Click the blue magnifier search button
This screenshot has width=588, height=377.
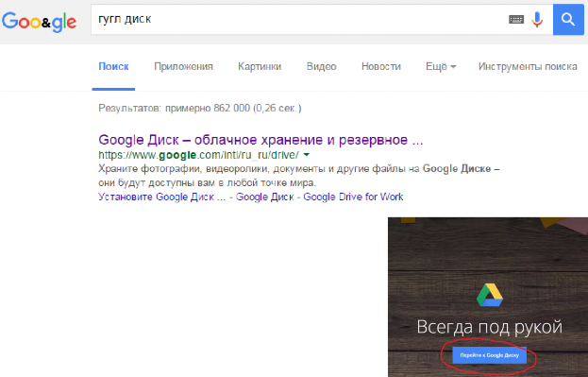568,20
